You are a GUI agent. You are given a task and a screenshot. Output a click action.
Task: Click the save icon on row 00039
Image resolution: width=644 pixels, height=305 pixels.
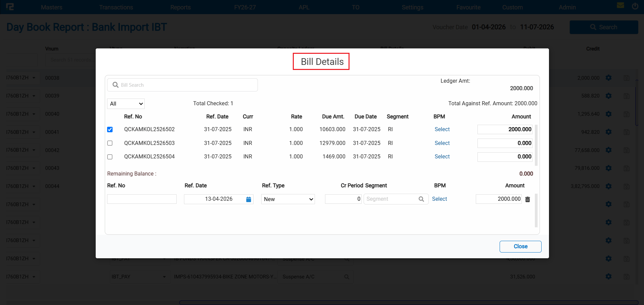tap(626, 96)
